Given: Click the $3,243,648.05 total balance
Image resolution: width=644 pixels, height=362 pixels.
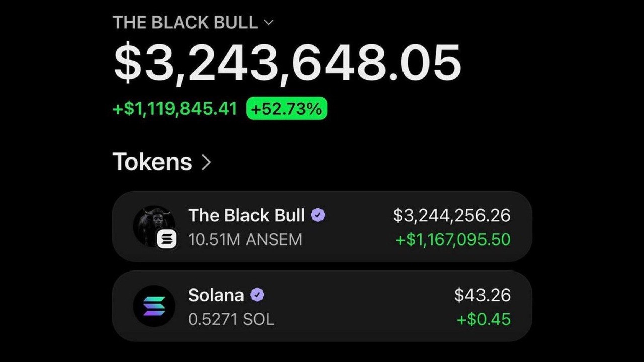Looking at the screenshot, I should pyautogui.click(x=287, y=63).
